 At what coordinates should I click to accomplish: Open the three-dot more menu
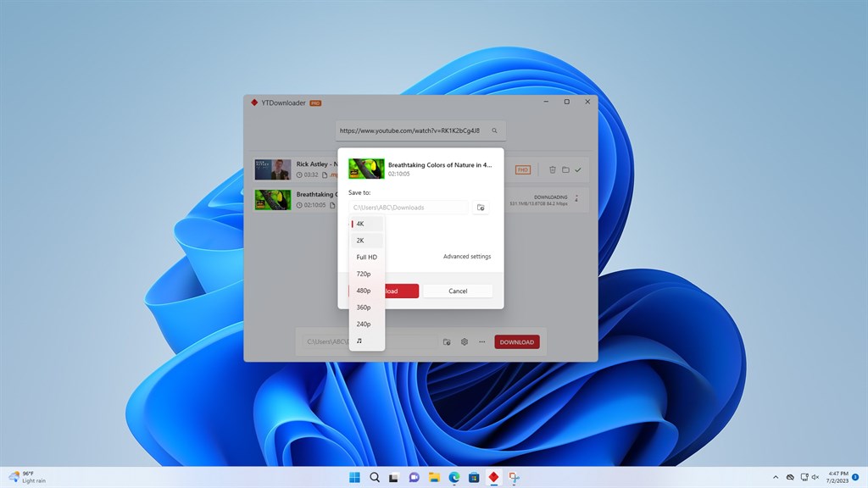pos(482,342)
